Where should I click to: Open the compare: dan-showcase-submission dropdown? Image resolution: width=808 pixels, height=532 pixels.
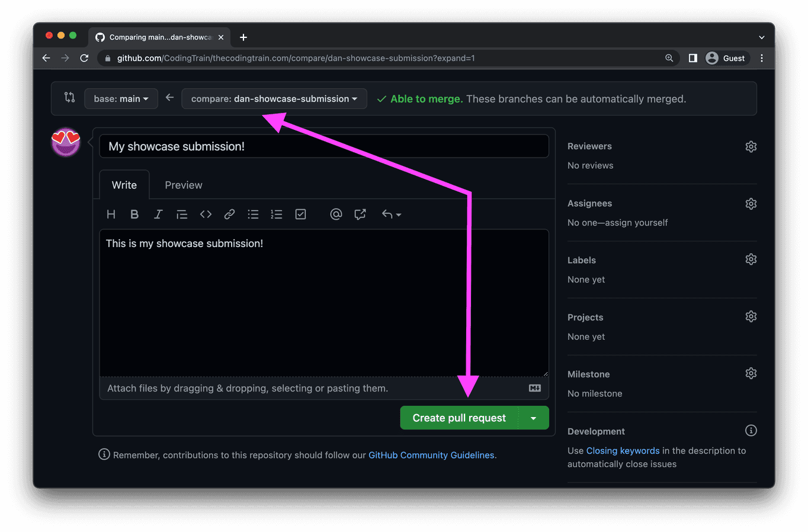[274, 99]
